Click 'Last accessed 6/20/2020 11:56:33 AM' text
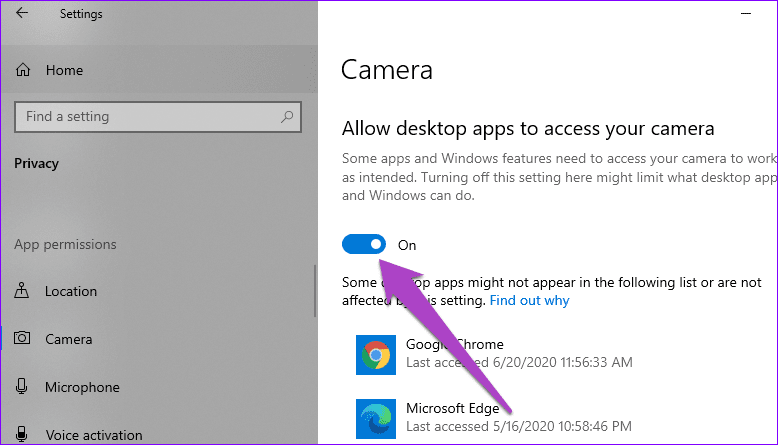The image size is (778, 445). 519,362
